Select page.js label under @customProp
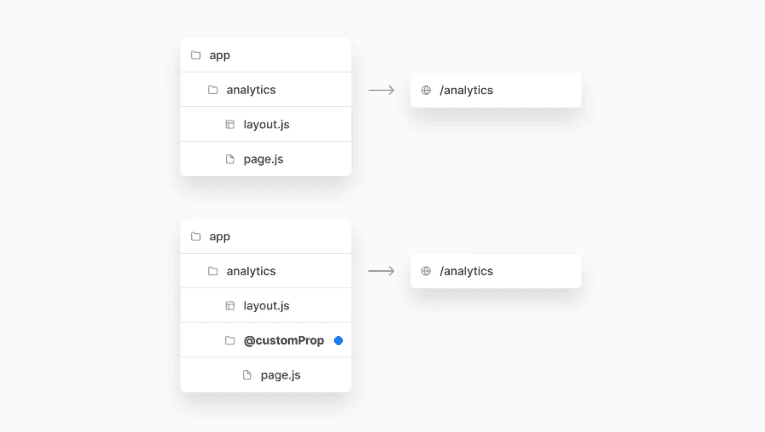This screenshot has height=432, width=765. pyautogui.click(x=280, y=375)
